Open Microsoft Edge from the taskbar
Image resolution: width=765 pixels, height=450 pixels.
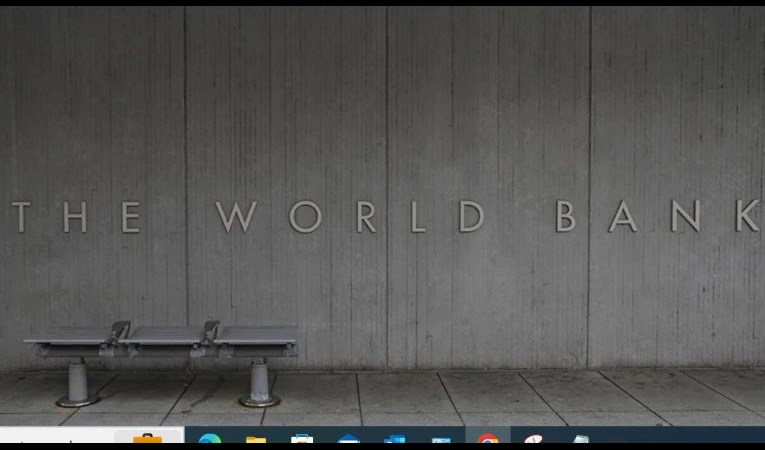point(210,438)
